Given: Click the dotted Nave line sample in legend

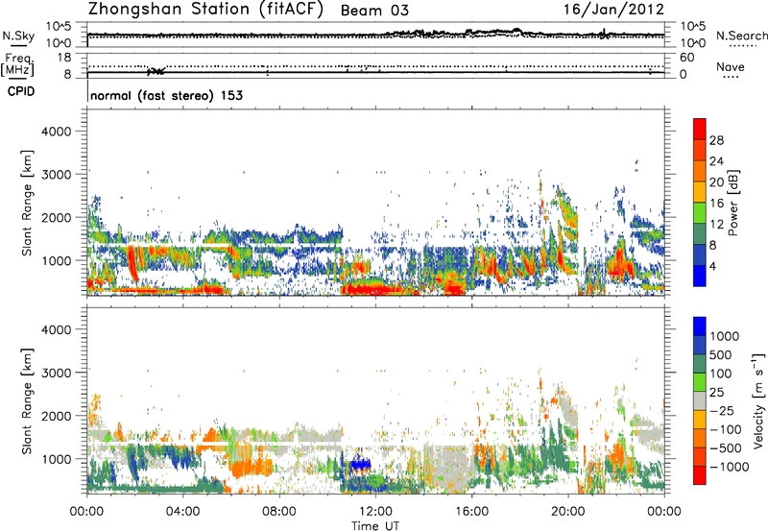Looking at the screenshot, I should pos(731,77).
